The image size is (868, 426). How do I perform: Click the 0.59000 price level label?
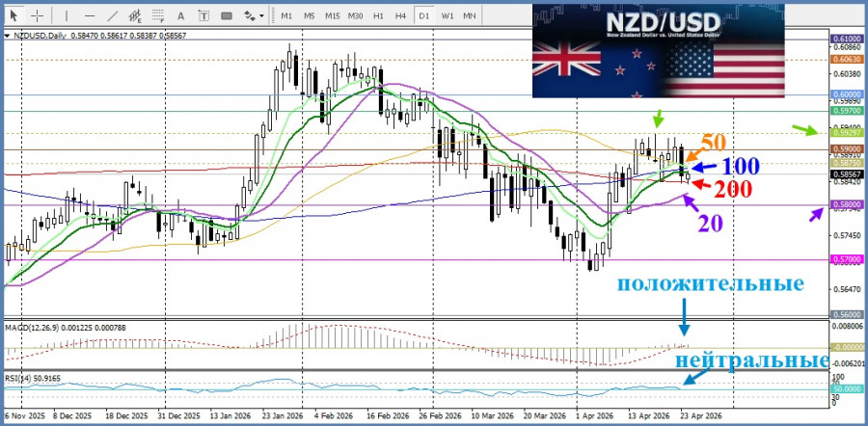click(x=847, y=149)
